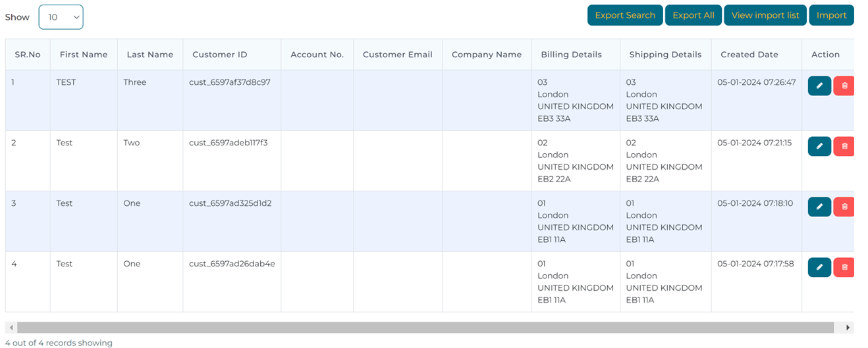
Task: Open the Show entries count dropdown
Action: pyautogui.click(x=61, y=17)
